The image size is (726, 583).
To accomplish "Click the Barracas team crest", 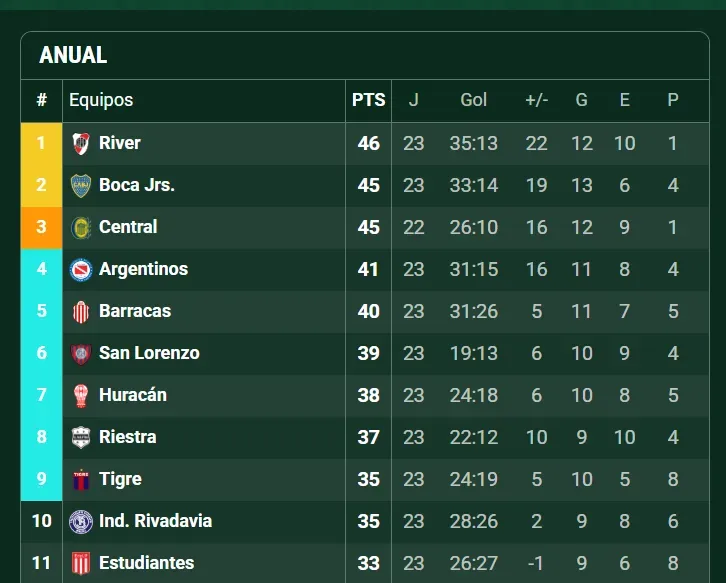I will [81, 311].
